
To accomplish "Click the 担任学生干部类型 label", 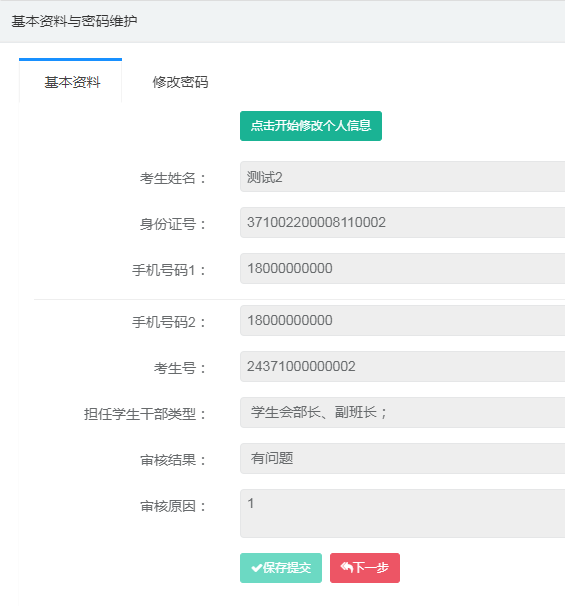I will (145, 414).
